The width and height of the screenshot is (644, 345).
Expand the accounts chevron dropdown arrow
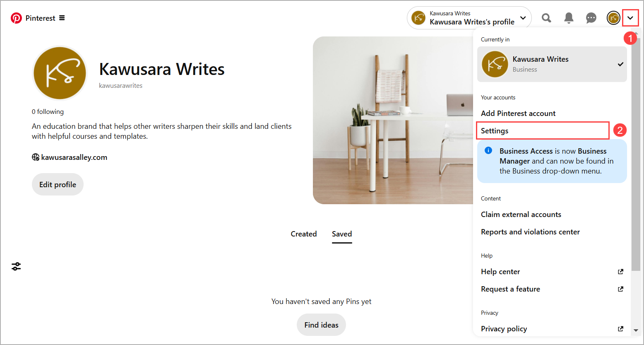coord(630,18)
